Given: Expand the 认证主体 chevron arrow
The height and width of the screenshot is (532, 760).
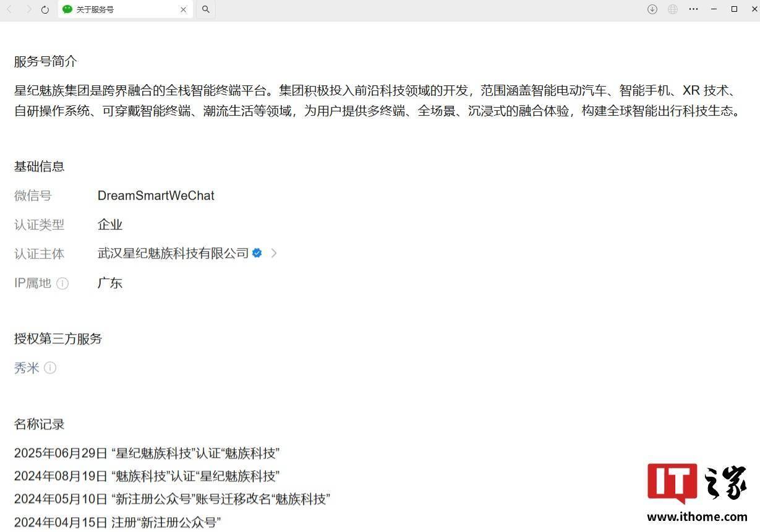Looking at the screenshot, I should [x=274, y=253].
